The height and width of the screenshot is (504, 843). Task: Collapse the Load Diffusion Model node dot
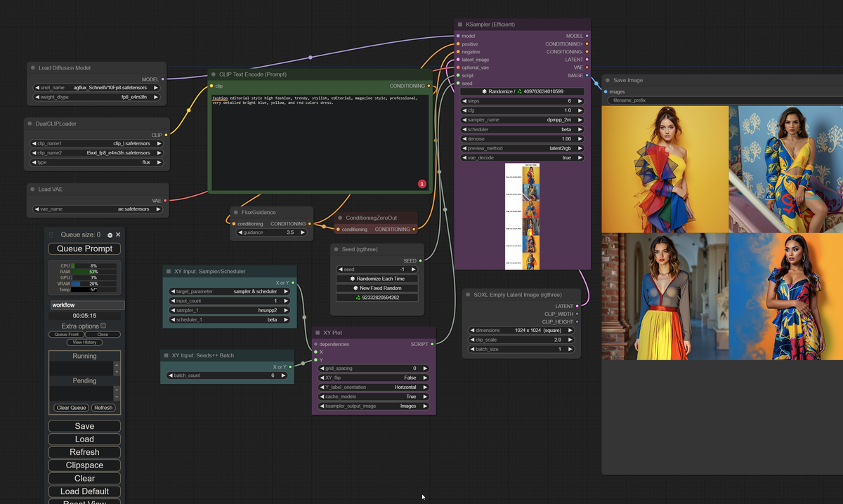tap(32, 68)
